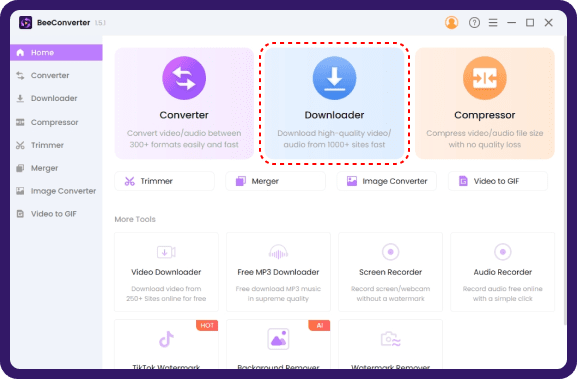Click the blue Downloader circle icon

point(334,78)
